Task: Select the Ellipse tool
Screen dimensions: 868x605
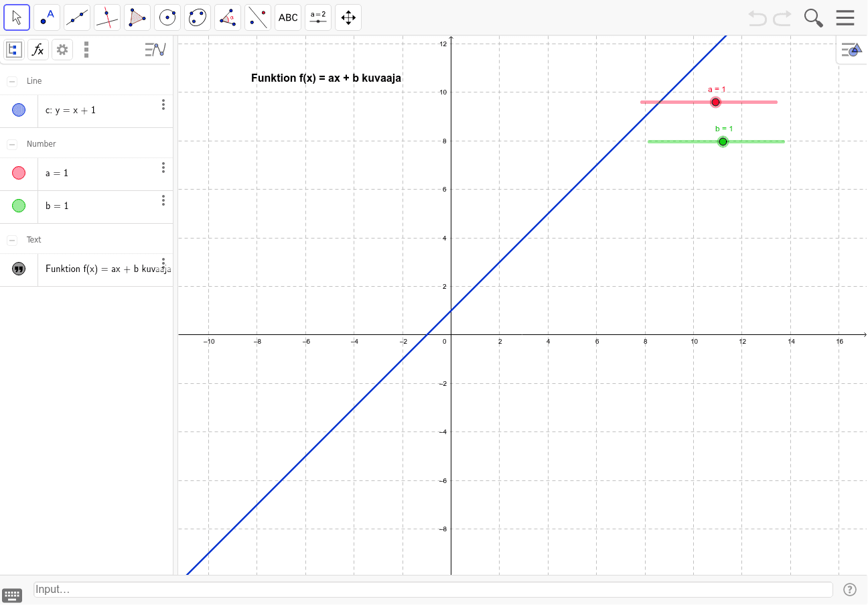Action: [198, 17]
